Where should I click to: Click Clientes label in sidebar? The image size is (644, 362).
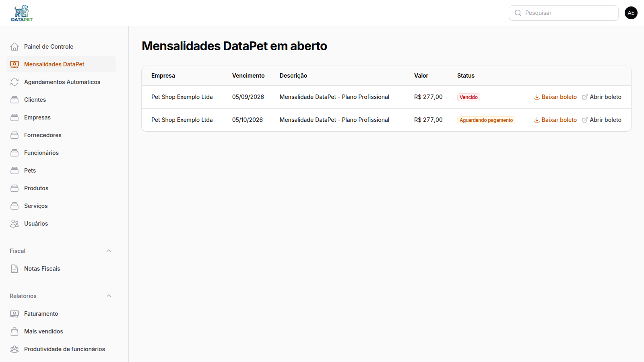coord(35,100)
